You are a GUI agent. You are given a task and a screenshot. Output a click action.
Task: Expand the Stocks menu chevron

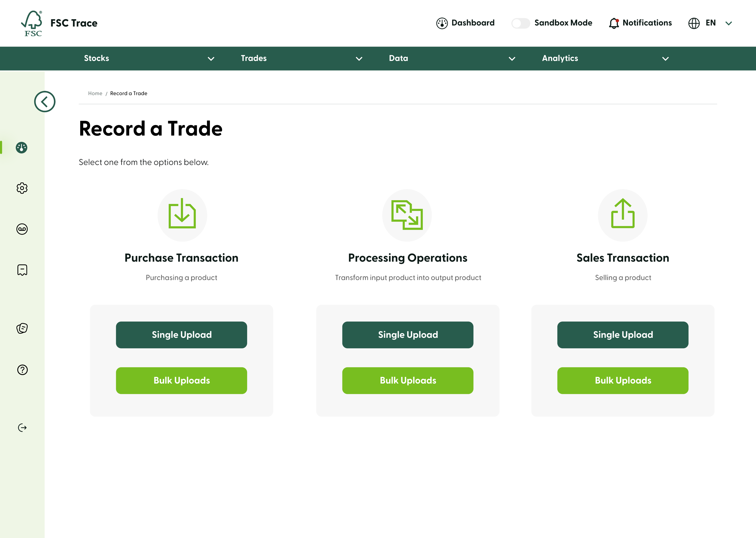211,59
